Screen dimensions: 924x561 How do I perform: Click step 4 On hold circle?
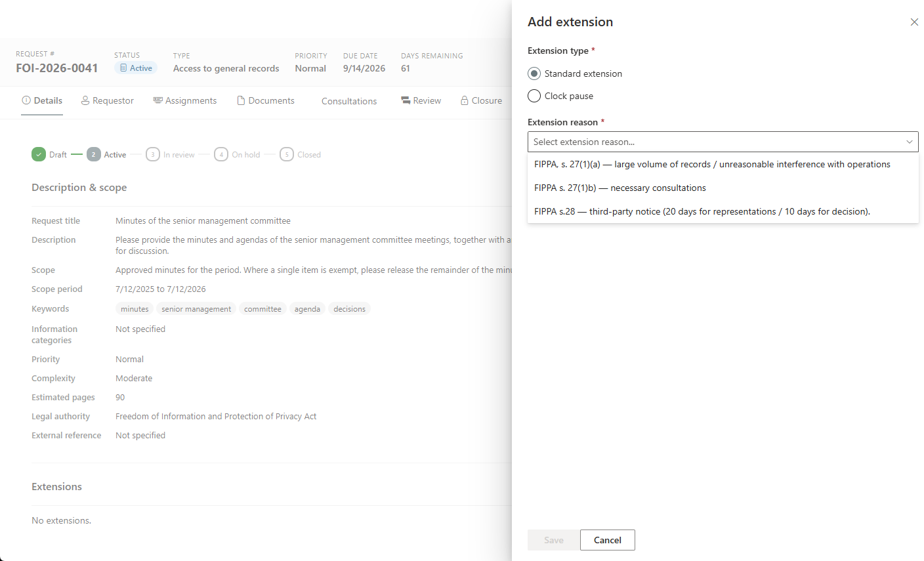point(221,155)
